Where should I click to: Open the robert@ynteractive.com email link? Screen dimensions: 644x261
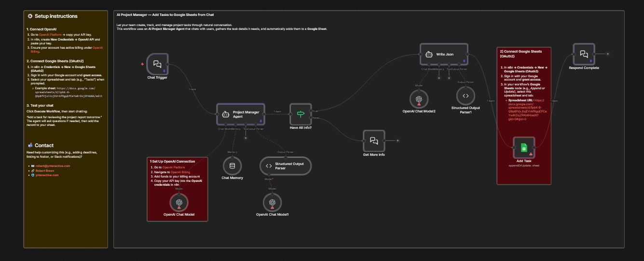[53, 166]
